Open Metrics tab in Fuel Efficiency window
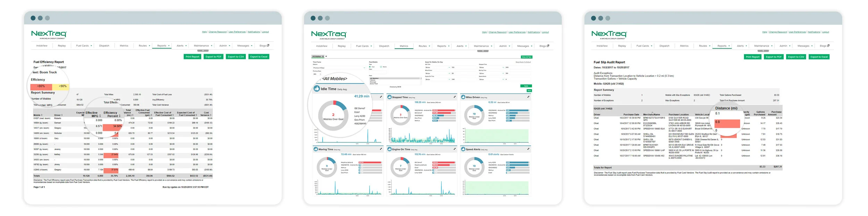868x216 pixels. pos(124,45)
